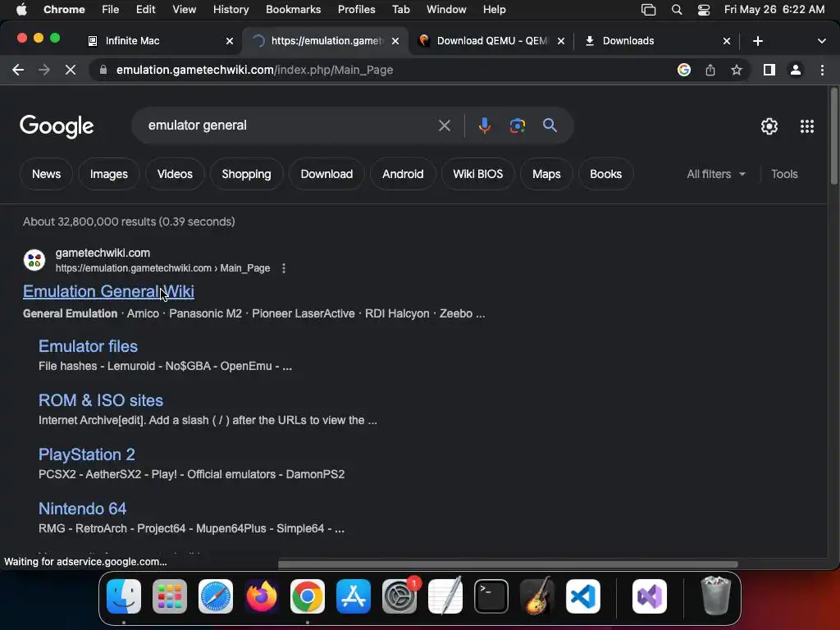Clear the Google search box text

444,126
